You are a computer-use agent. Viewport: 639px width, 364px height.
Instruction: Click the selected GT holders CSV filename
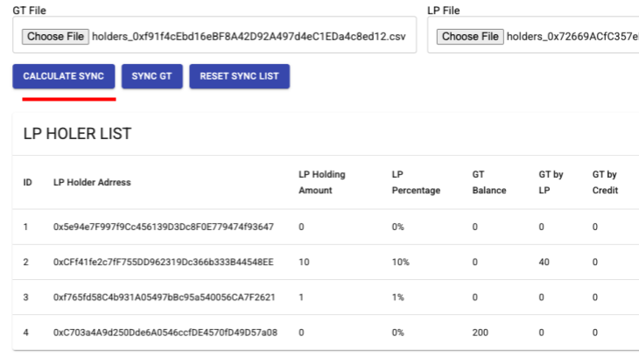[249, 37]
